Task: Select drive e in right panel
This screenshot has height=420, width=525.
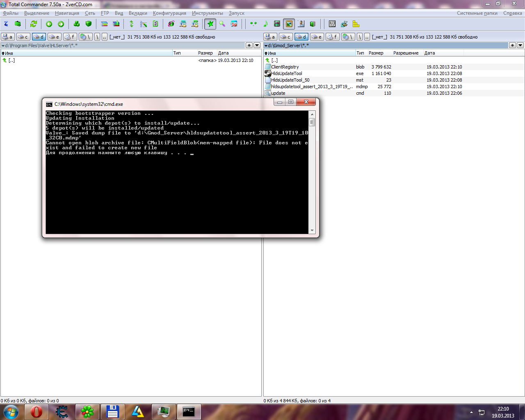Action: click(317, 37)
